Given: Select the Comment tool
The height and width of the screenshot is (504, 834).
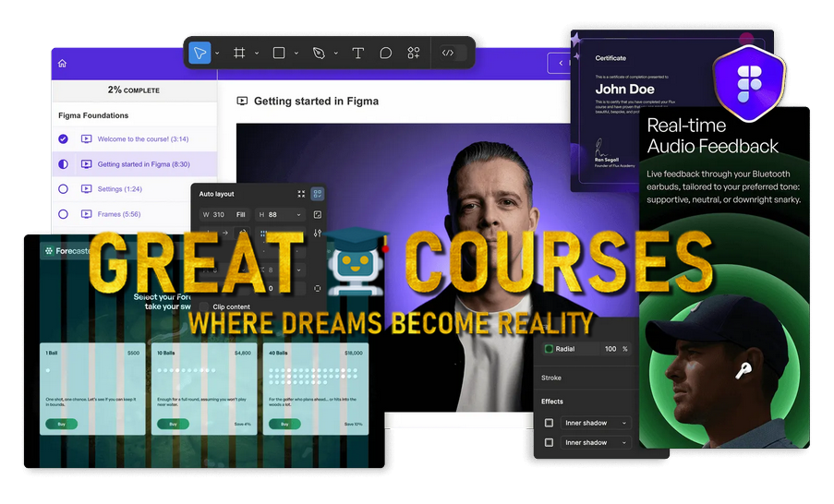Looking at the screenshot, I should coord(385,53).
